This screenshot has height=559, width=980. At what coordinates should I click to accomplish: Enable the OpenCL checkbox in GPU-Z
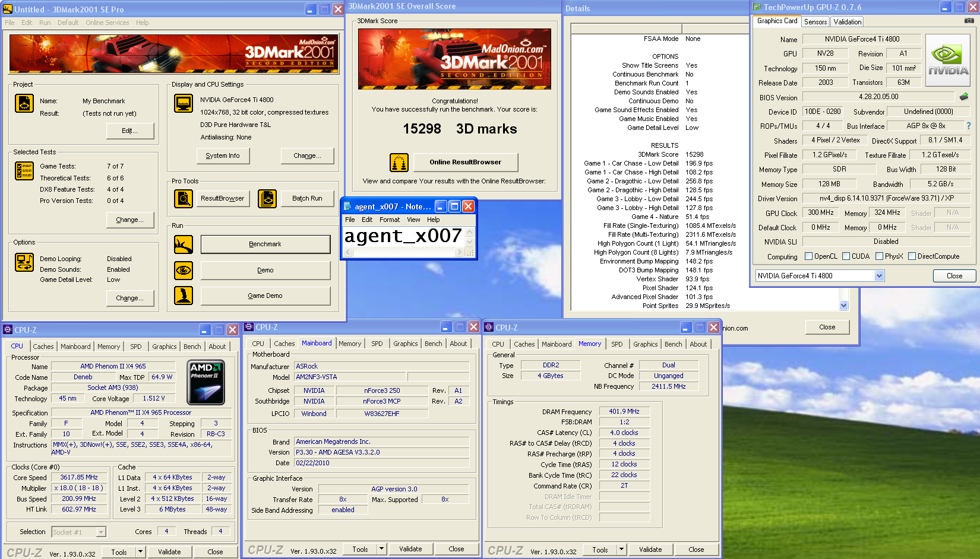tap(808, 256)
